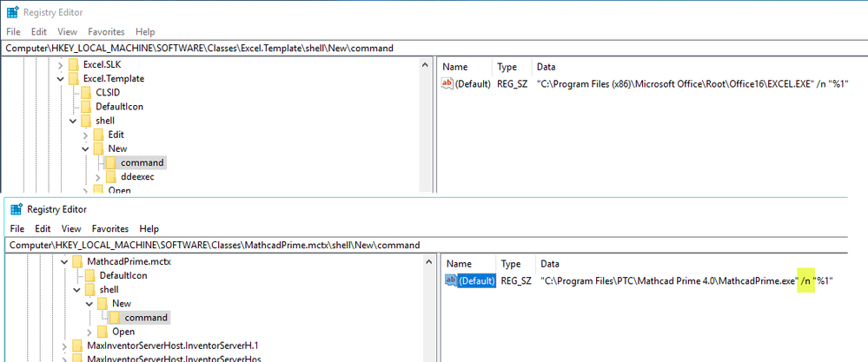Select (Default) value in bottom window

pos(477,280)
